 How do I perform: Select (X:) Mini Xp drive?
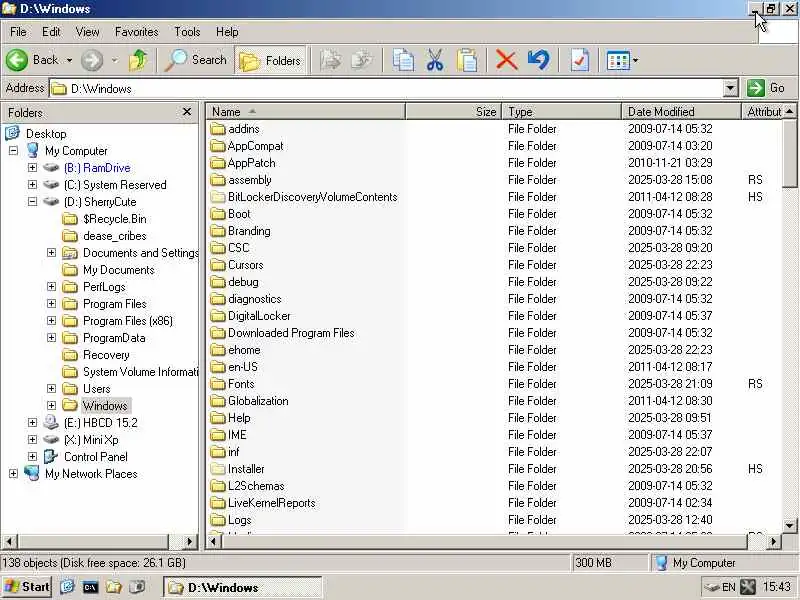91,440
